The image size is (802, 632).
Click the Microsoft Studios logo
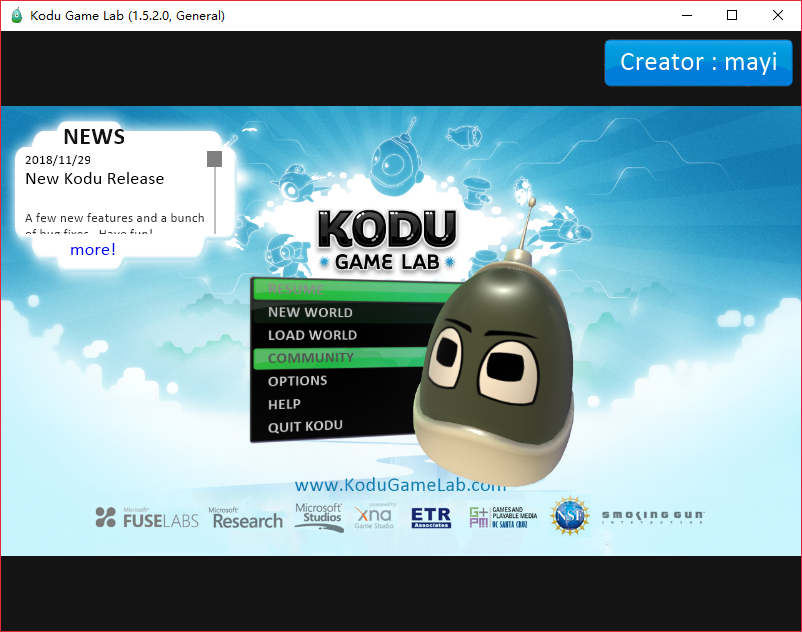[318, 515]
